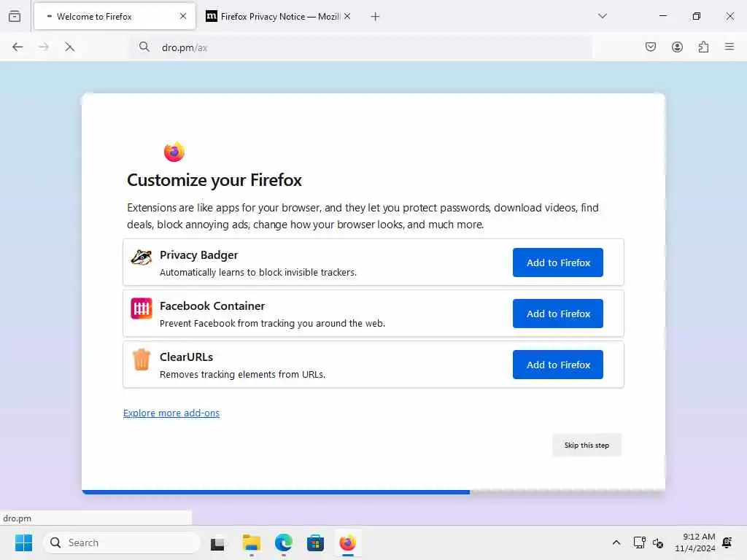Open the notifications bell icon
Screen dimensions: 747x560
pos(727,542)
